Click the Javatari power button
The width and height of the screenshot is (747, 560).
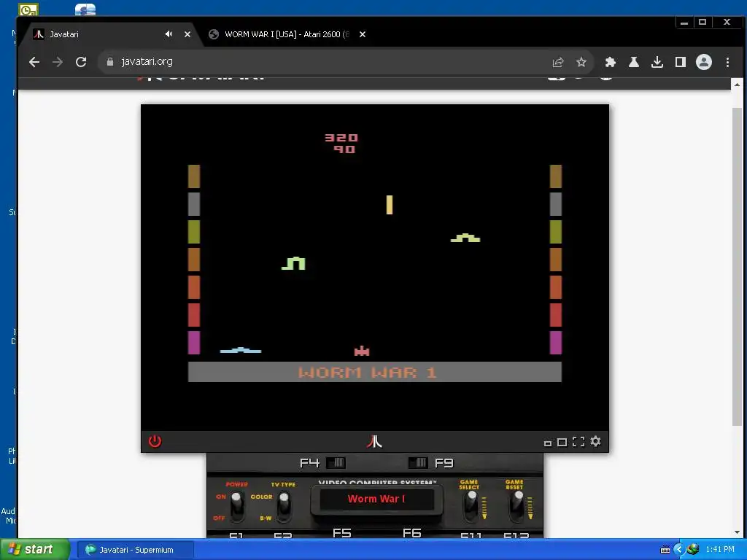(155, 441)
